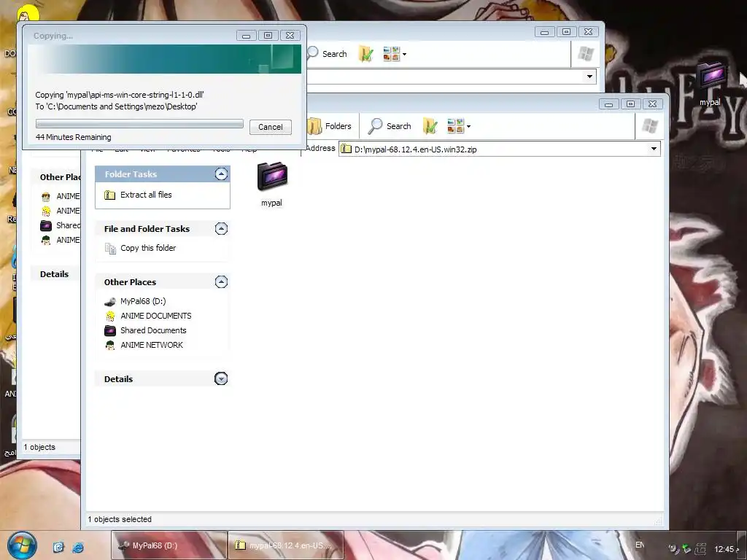Click the system tray clock 12:45
Viewport: 747px width, 560px height.
(727, 549)
